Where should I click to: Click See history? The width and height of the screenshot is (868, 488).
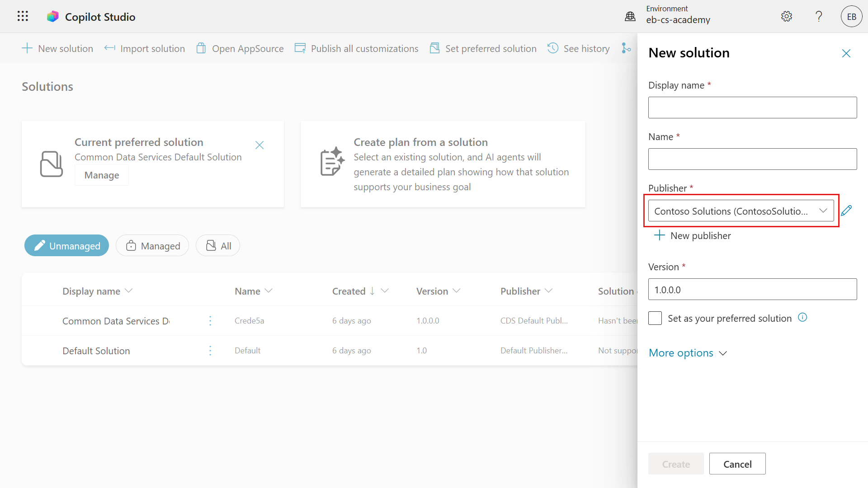click(x=578, y=48)
